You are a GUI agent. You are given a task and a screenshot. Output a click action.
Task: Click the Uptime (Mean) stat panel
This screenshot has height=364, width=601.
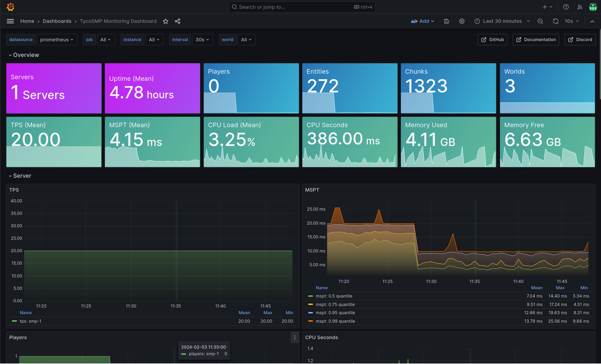click(152, 88)
